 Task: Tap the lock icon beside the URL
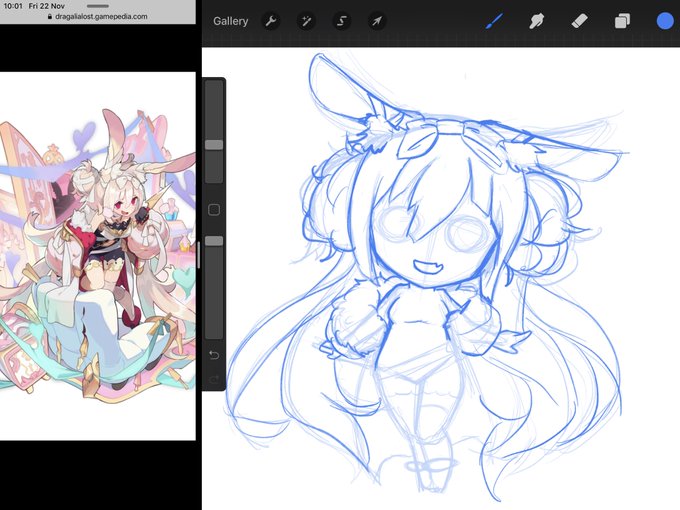coord(49,16)
